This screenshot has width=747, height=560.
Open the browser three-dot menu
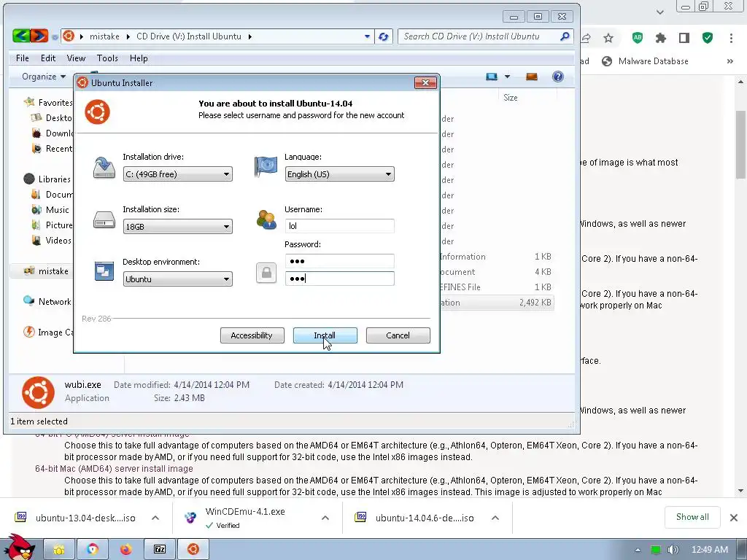click(731, 38)
